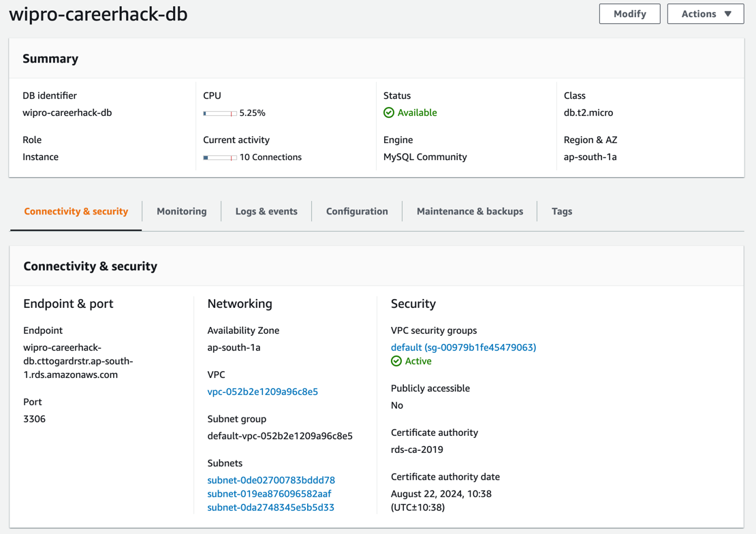
Task: Click the CPU usage bar indicator
Action: tap(220, 113)
